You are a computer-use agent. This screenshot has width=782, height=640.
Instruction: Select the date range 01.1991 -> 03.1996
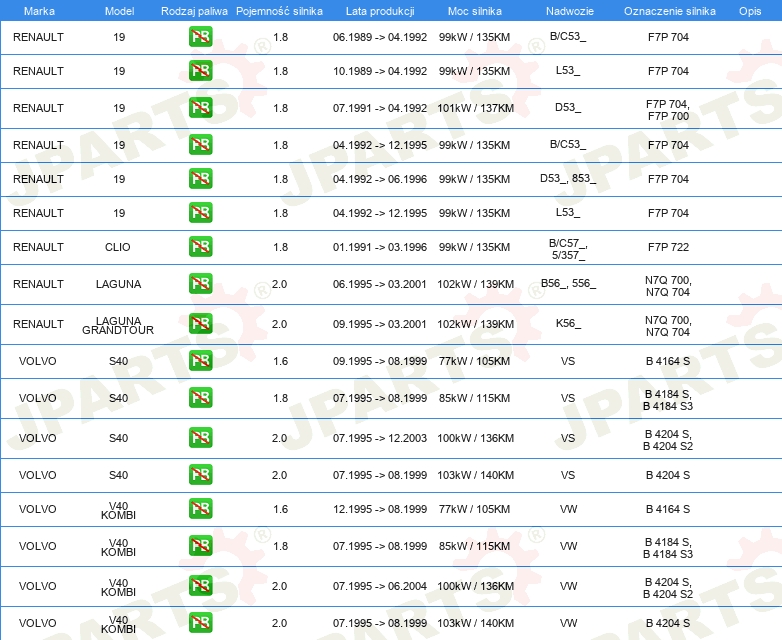pos(380,247)
